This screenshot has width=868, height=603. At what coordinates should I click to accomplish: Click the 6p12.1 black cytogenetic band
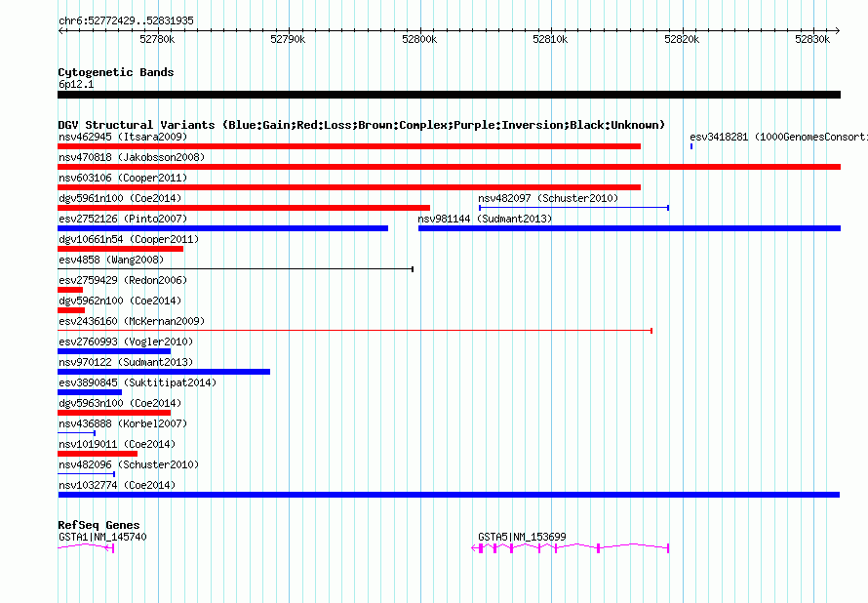449,95
